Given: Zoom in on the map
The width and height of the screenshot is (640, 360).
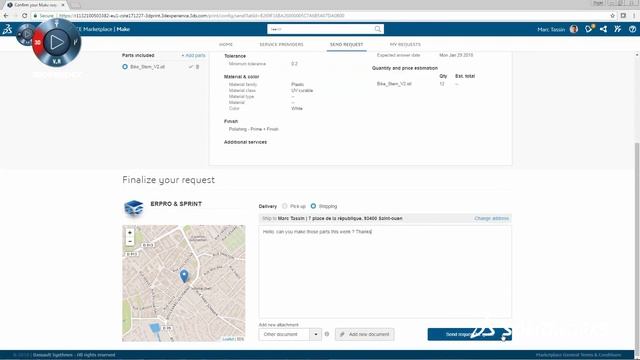Looking at the screenshot, I should [130, 233].
